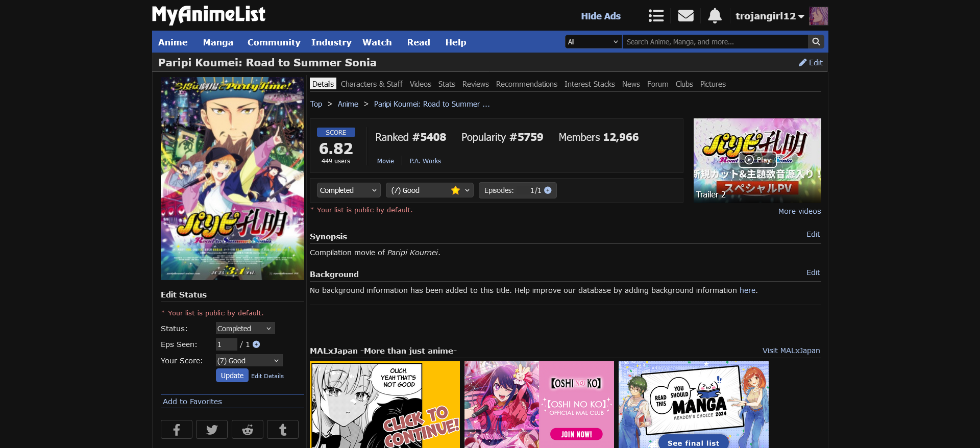Viewport: 980px width, 448px height.
Task: Share on Tumblr icon
Action: click(x=283, y=430)
